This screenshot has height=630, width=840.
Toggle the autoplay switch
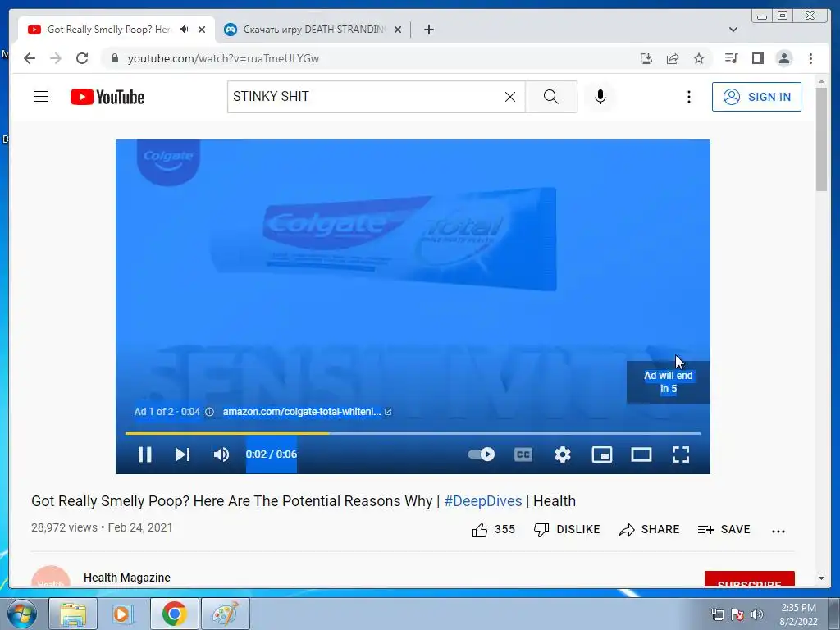point(481,454)
